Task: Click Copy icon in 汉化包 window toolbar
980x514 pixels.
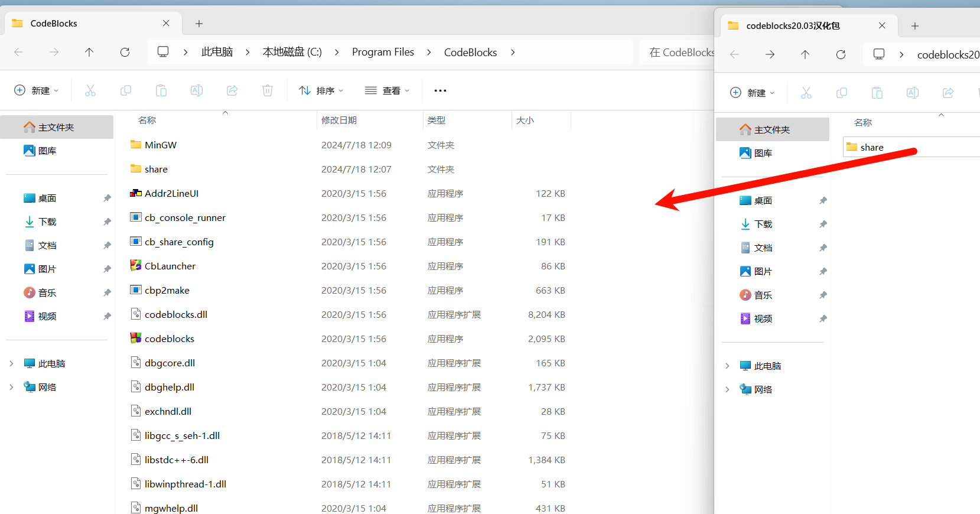Action: tap(842, 93)
